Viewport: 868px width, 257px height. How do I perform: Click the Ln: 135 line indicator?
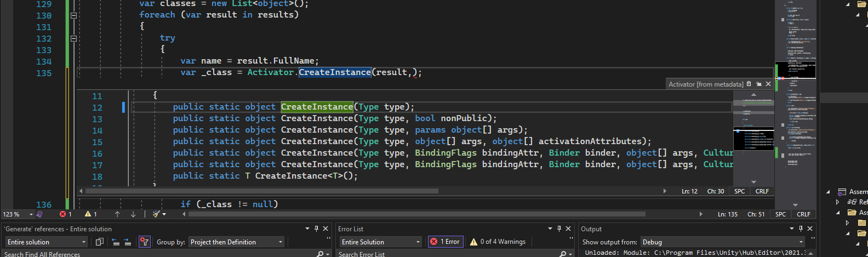click(x=728, y=214)
